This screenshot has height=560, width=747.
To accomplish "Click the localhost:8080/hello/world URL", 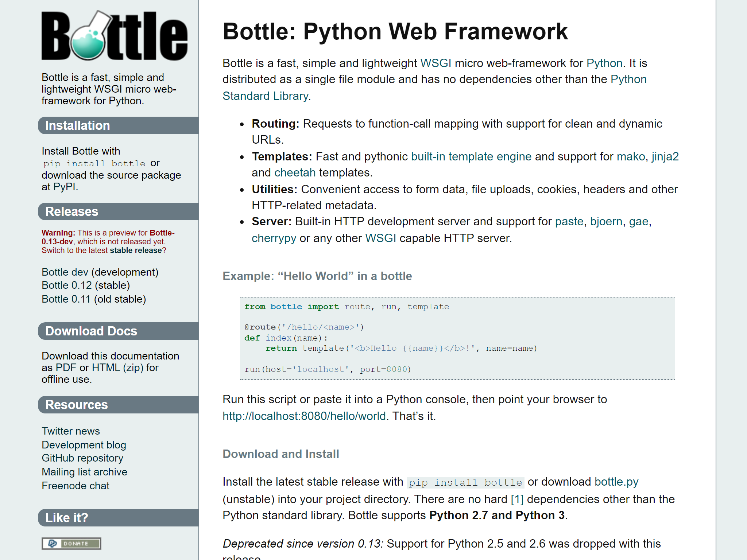I will tap(304, 416).
